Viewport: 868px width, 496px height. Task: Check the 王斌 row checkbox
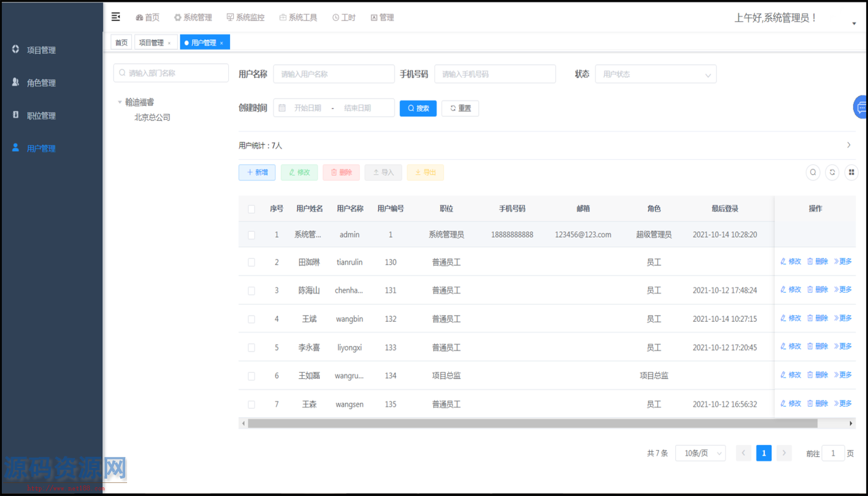tap(251, 319)
